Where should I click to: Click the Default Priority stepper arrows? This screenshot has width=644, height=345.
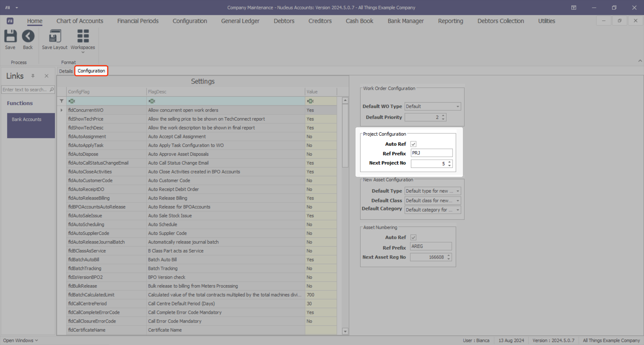(443, 117)
